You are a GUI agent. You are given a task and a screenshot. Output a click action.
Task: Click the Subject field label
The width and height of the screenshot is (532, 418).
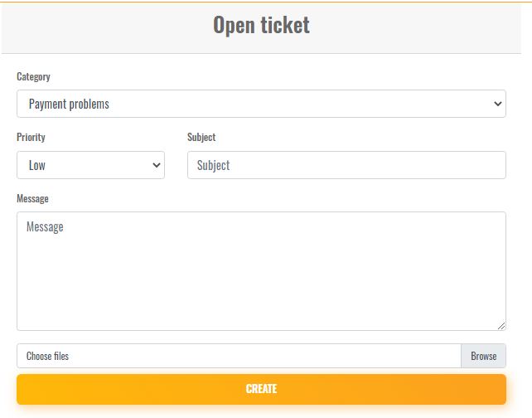coord(201,137)
